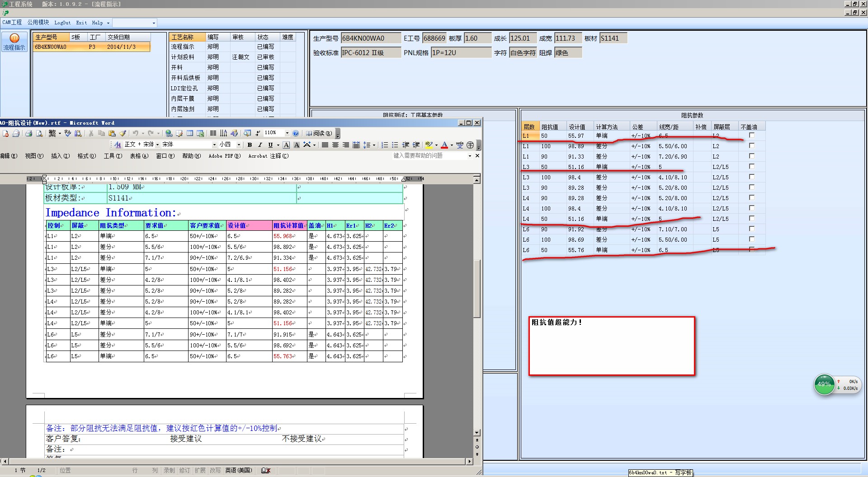This screenshot has height=477, width=868.
Task: Click the 流程指示 sidebar button
Action: (14, 42)
